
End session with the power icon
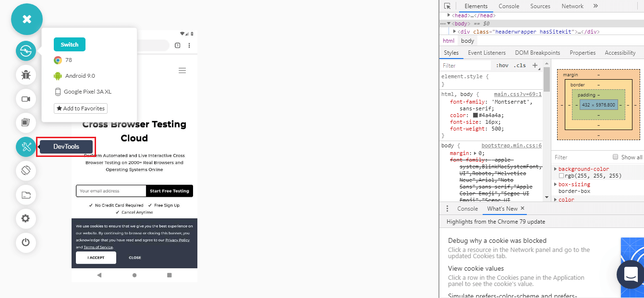pyautogui.click(x=26, y=242)
